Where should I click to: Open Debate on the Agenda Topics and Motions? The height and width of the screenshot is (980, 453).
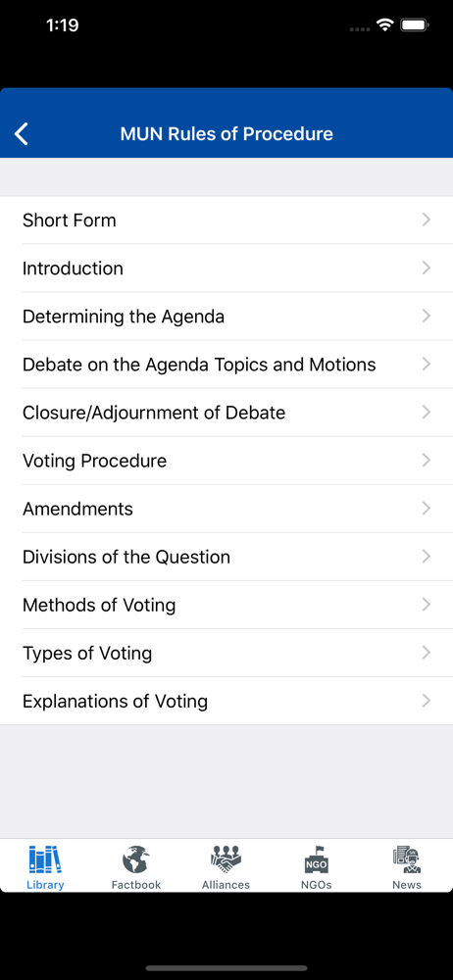226,365
